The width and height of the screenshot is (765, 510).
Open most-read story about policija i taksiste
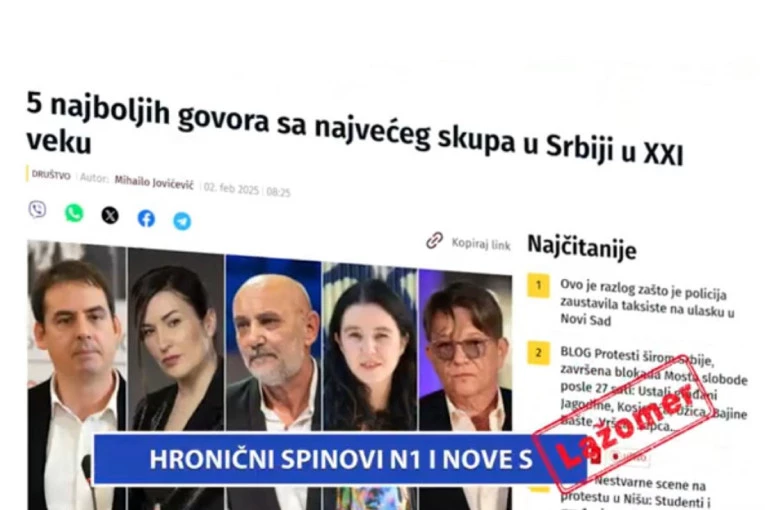tap(647, 302)
